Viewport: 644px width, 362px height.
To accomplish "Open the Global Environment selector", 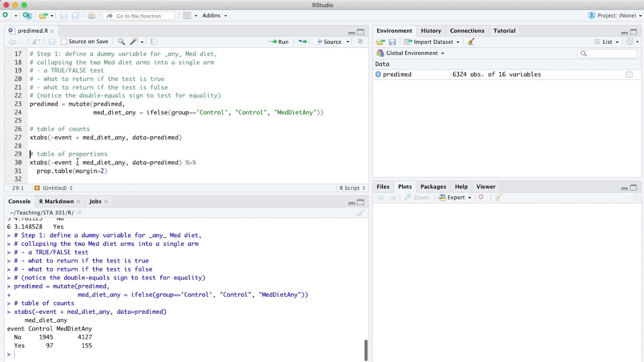I will click(x=411, y=53).
